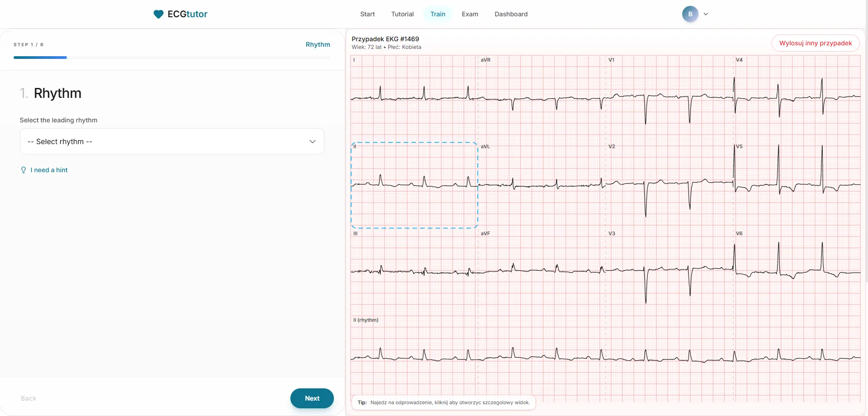Go to the Tutorial section
Image resolution: width=868 pixels, height=416 pixels.
402,14
